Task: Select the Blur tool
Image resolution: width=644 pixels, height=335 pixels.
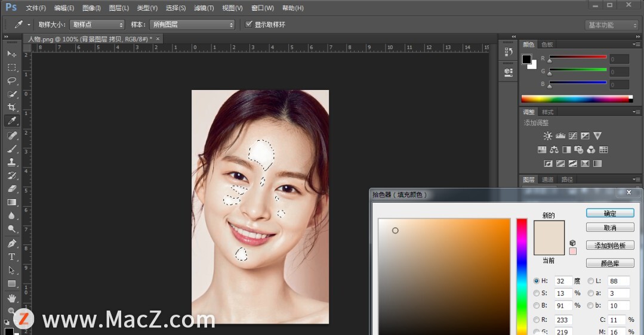Action: pos(12,216)
